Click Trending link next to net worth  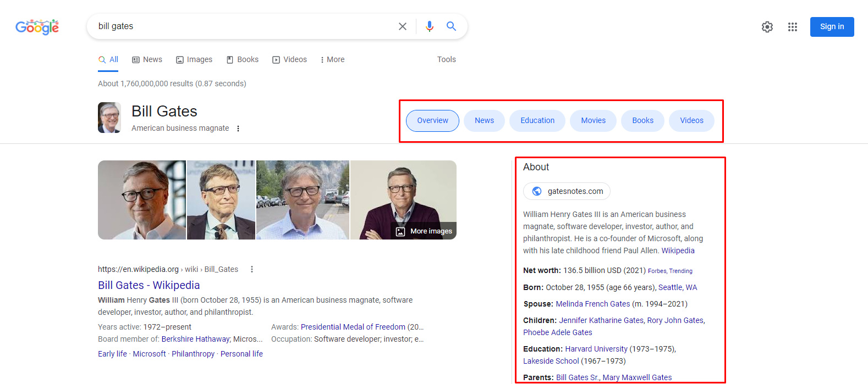pos(681,271)
